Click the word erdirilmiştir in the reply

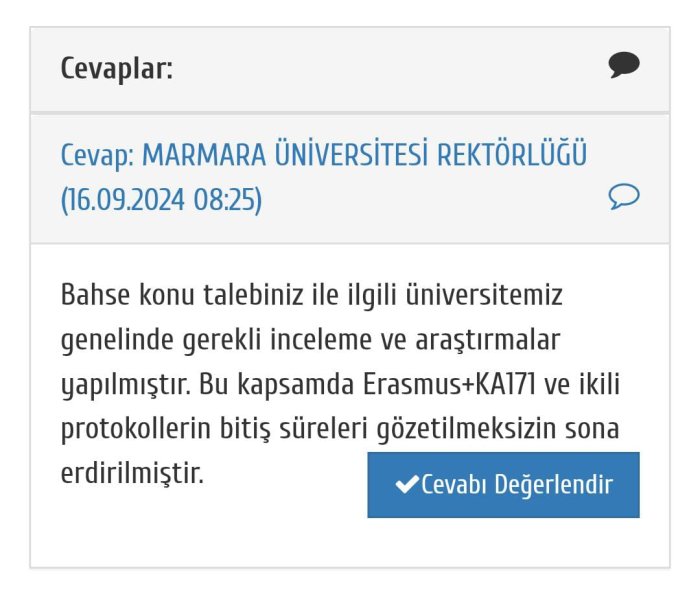[x=132, y=473]
